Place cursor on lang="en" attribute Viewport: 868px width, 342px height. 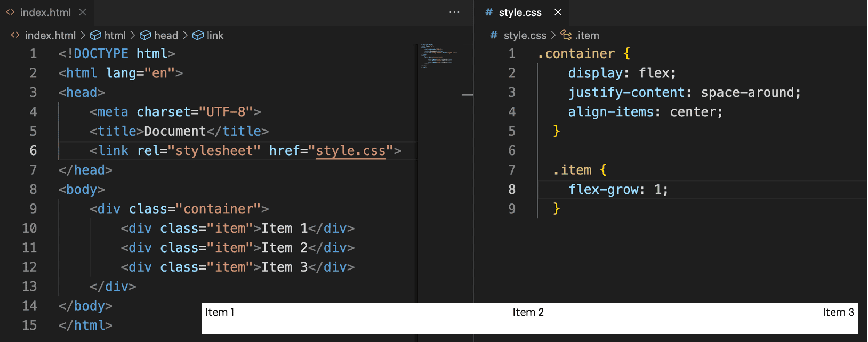[140, 73]
